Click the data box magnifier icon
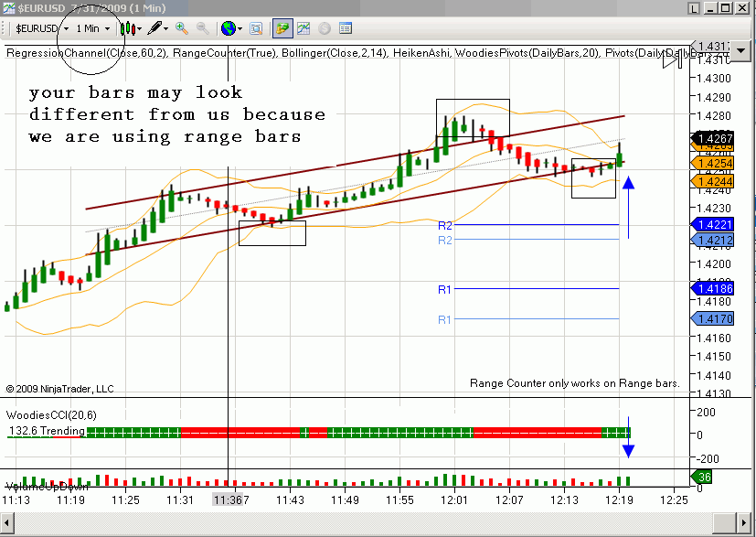This screenshot has height=537, width=756. (257, 28)
